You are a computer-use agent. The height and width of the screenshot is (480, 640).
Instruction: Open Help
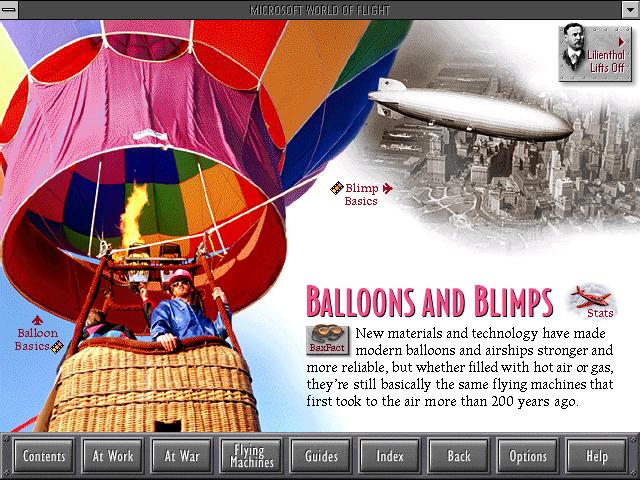point(597,456)
